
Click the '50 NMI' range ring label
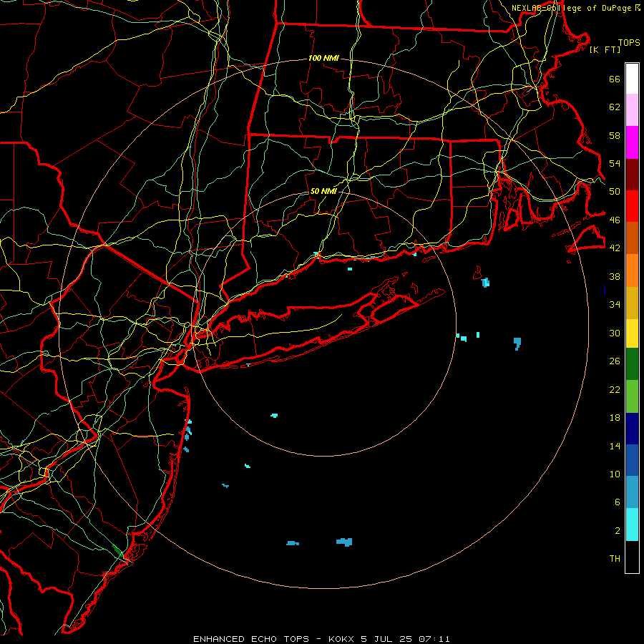coord(323,191)
